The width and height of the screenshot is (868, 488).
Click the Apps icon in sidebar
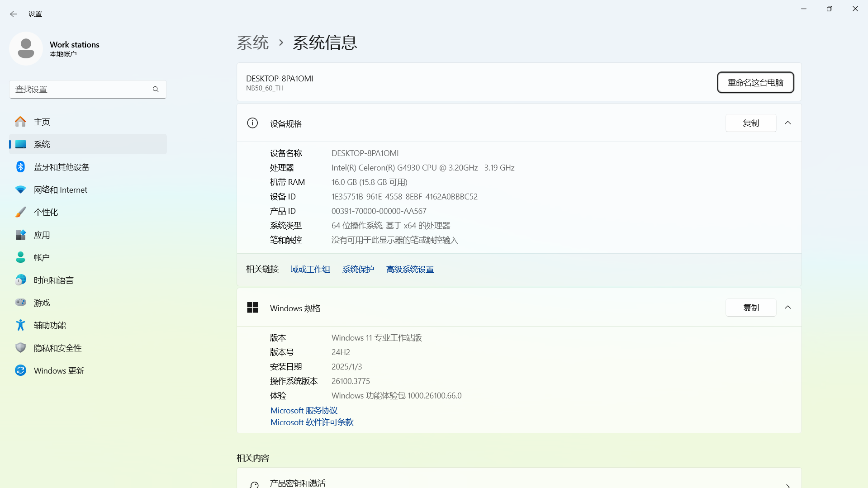[x=20, y=235]
